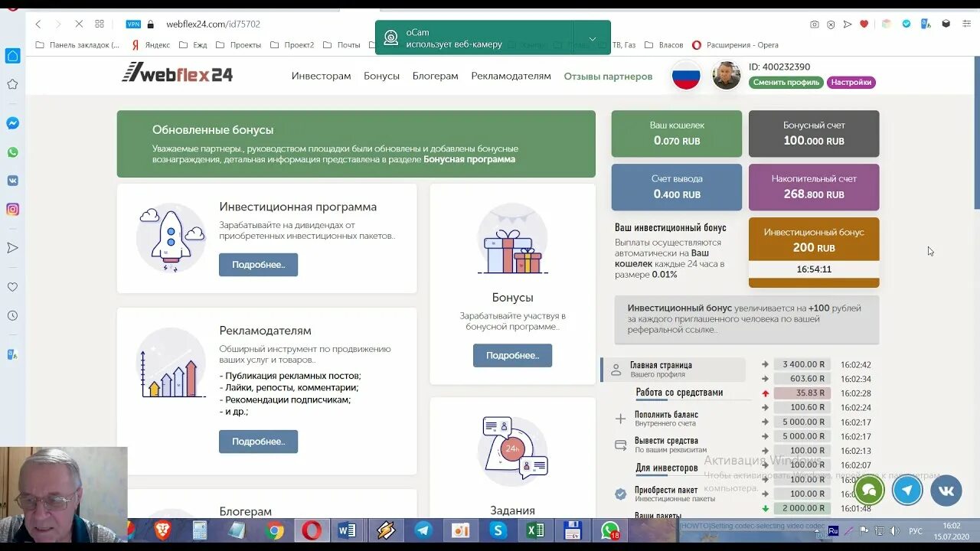Image resolution: width=980 pixels, height=551 pixels.
Task: Open the Яндекс bookmark
Action: pos(150,45)
